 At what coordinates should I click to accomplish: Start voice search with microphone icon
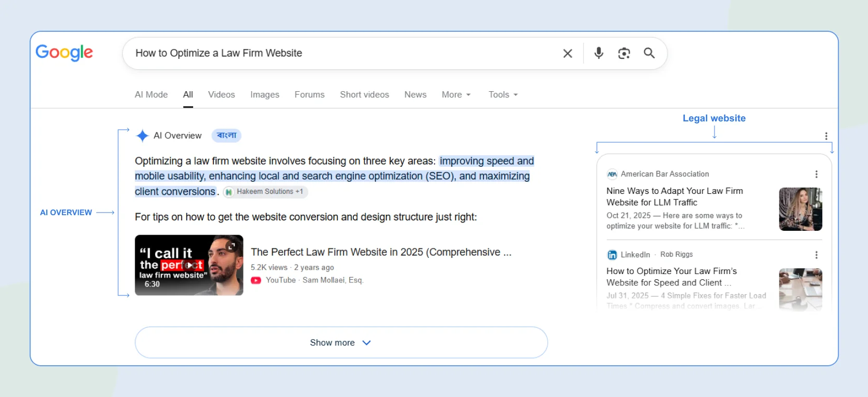tap(599, 53)
